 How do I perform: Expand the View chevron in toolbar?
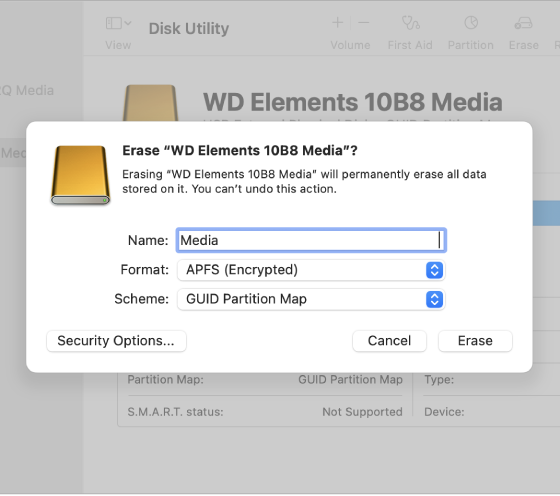click(128, 23)
